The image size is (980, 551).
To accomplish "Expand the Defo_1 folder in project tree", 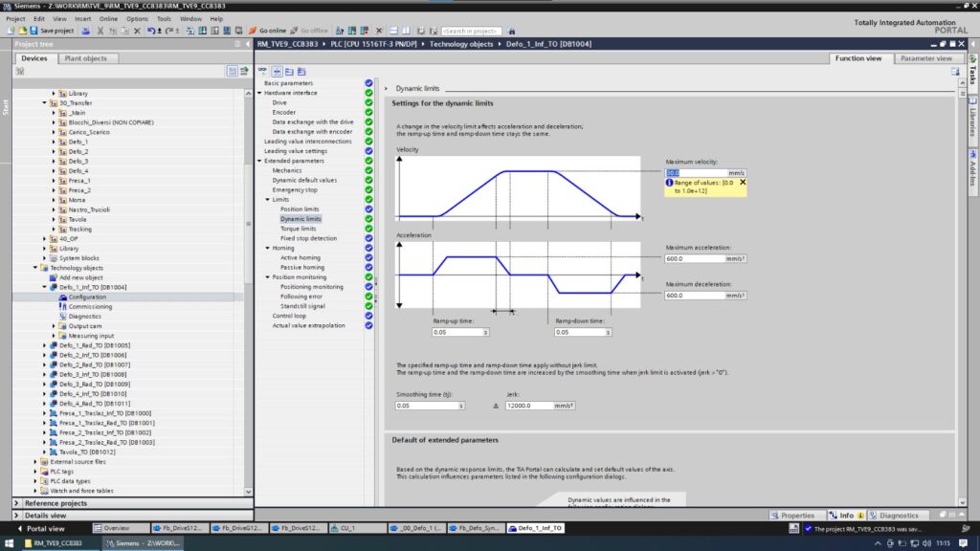I will point(54,142).
